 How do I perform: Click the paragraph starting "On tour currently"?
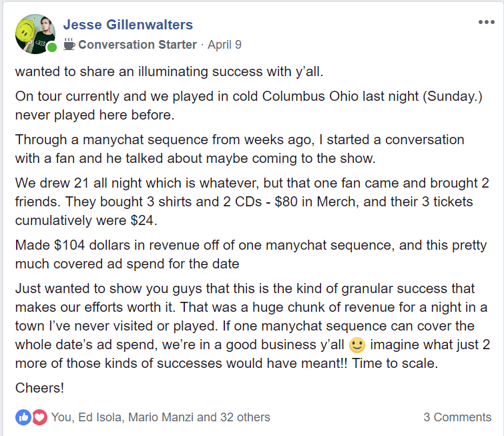tap(249, 105)
